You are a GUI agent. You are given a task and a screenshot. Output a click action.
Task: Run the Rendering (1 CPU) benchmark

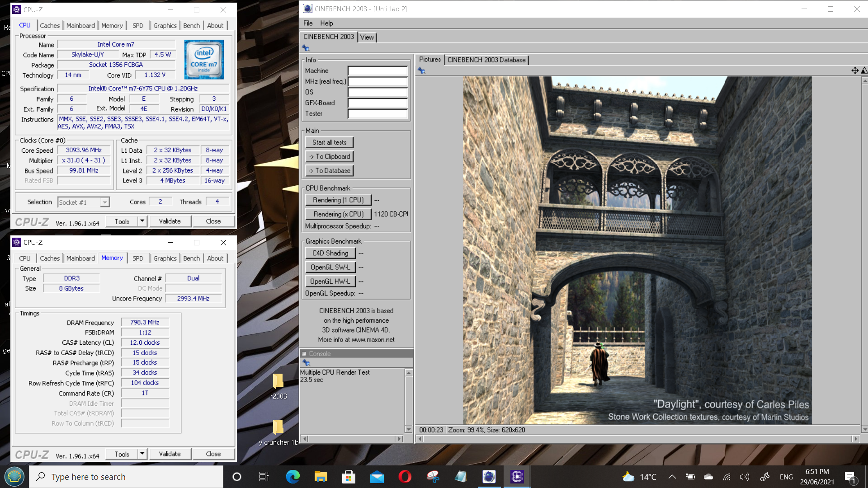point(338,200)
